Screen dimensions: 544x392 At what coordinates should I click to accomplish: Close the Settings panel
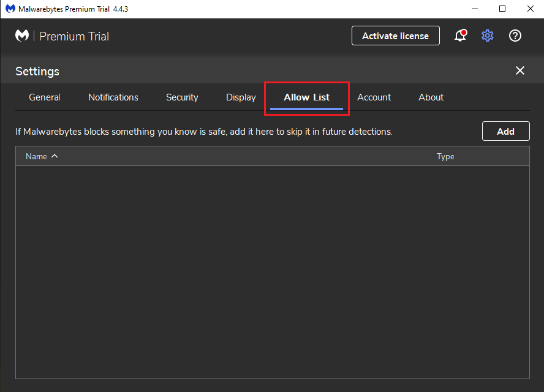[519, 70]
